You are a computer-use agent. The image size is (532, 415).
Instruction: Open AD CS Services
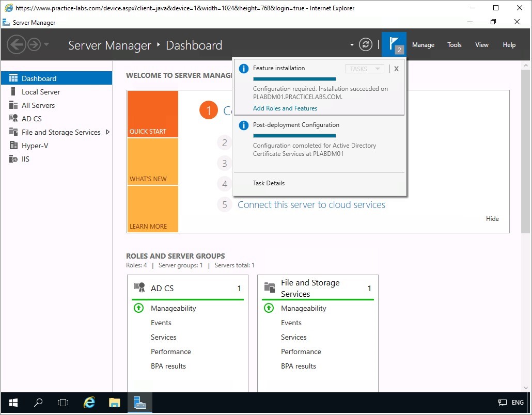[164, 337]
